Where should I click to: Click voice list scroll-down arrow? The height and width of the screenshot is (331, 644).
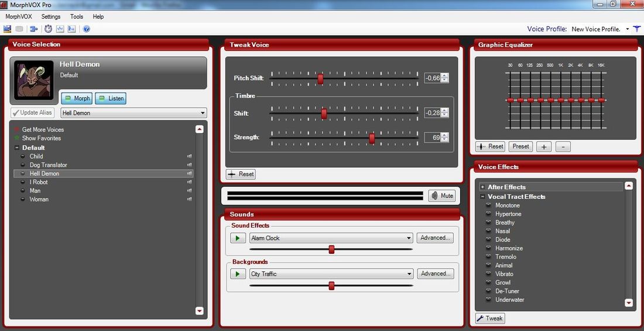(x=200, y=311)
